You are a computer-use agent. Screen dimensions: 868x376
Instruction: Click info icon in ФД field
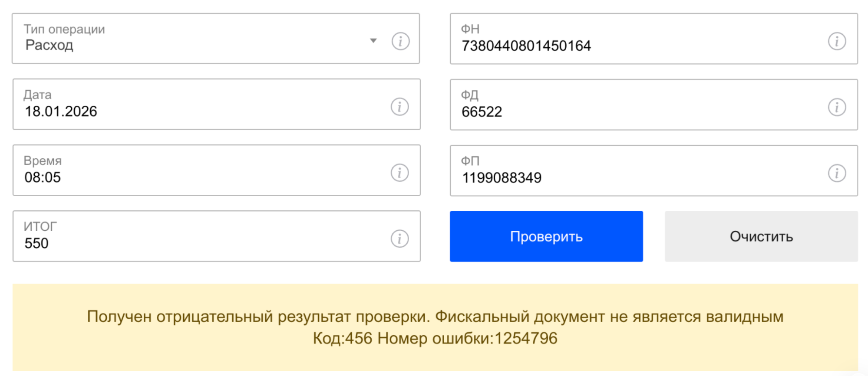pos(837,107)
